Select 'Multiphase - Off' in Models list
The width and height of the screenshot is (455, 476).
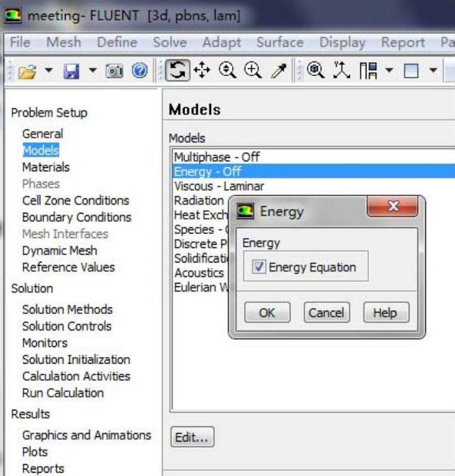click(313, 157)
